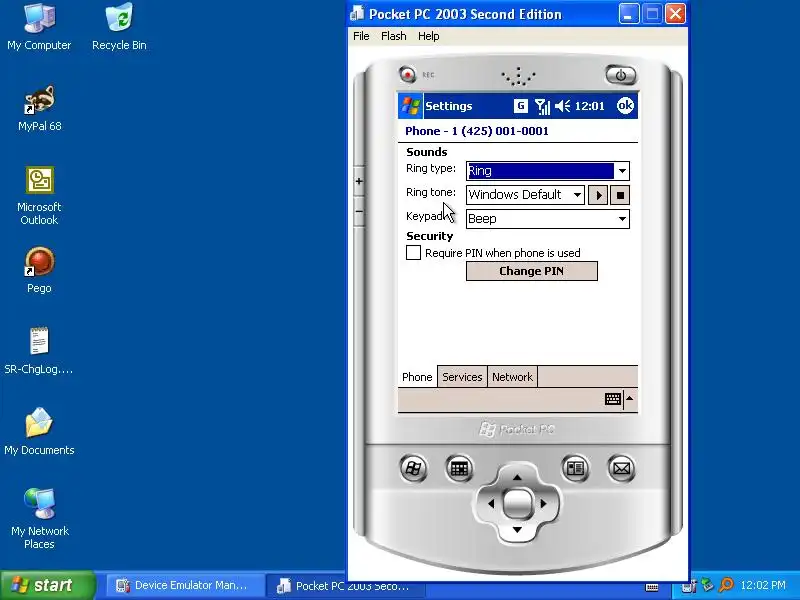Click the G GPRS status icon

pyautogui.click(x=520, y=106)
